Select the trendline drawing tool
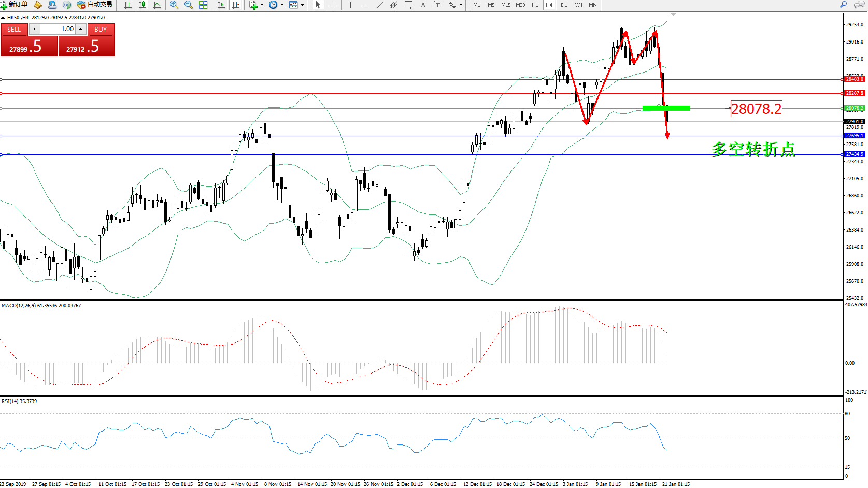This screenshot has width=868, height=488. click(380, 5)
